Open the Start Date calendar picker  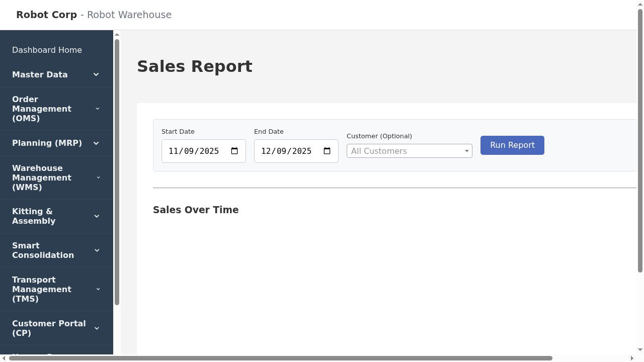pyautogui.click(x=234, y=151)
